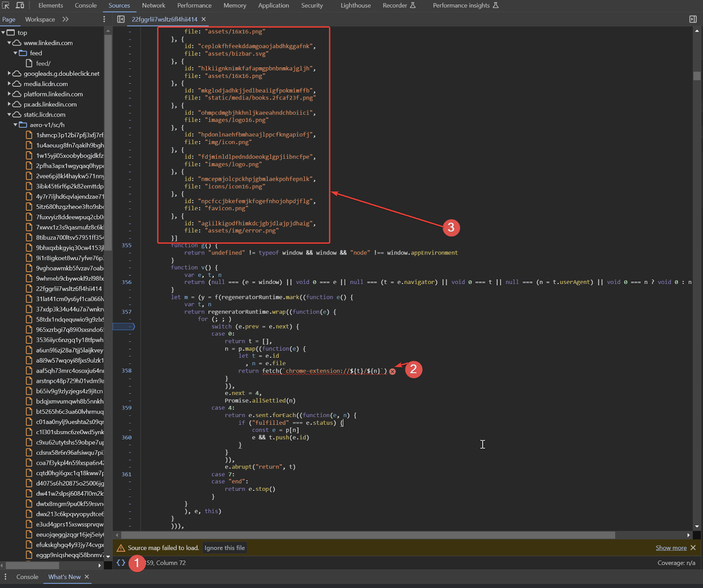Click the red error icon after fetch
703x588 pixels.
[392, 372]
